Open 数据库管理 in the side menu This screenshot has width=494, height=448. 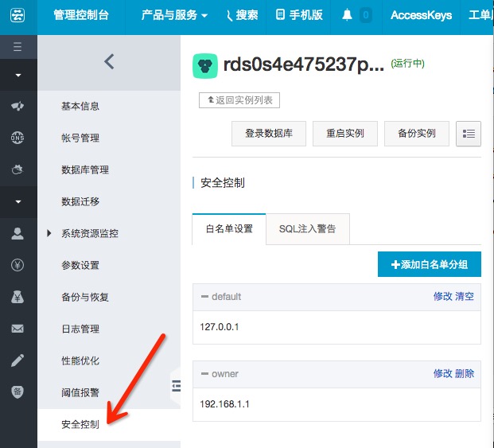(85, 169)
